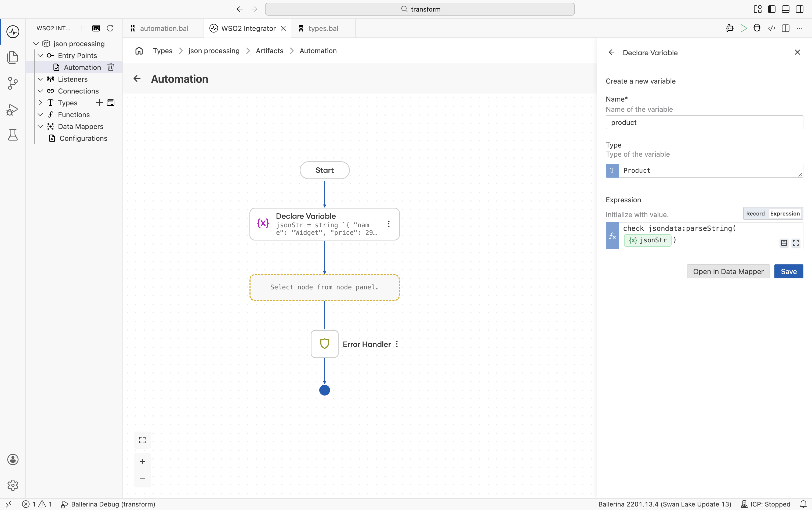Click the add plus icon in WSO2 sidebar header

click(x=82, y=28)
